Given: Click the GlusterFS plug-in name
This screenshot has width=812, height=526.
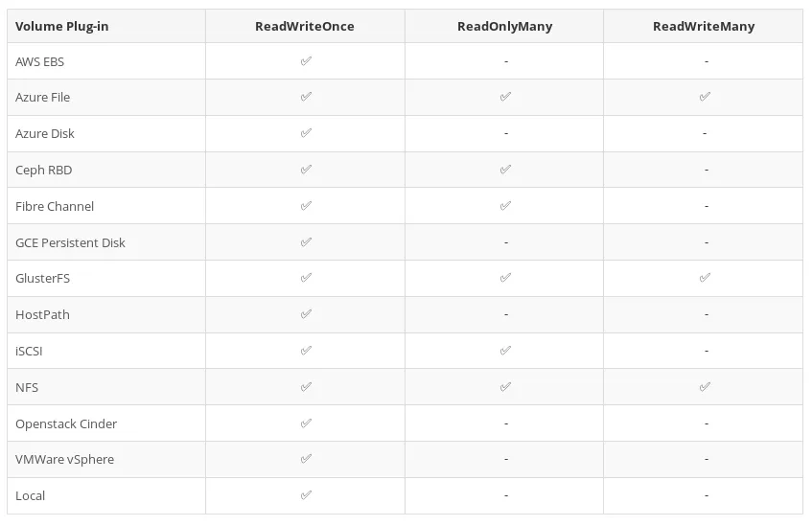Looking at the screenshot, I should click(42, 278).
